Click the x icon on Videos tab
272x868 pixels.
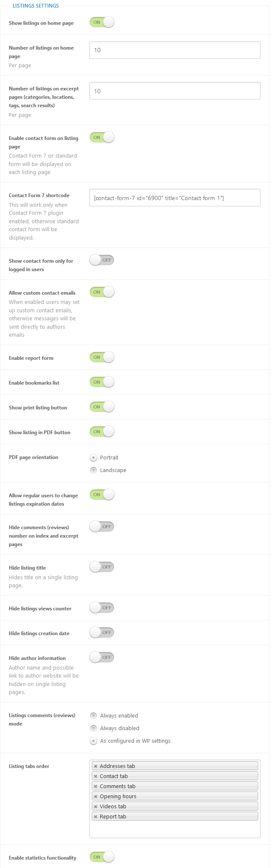coord(96,807)
